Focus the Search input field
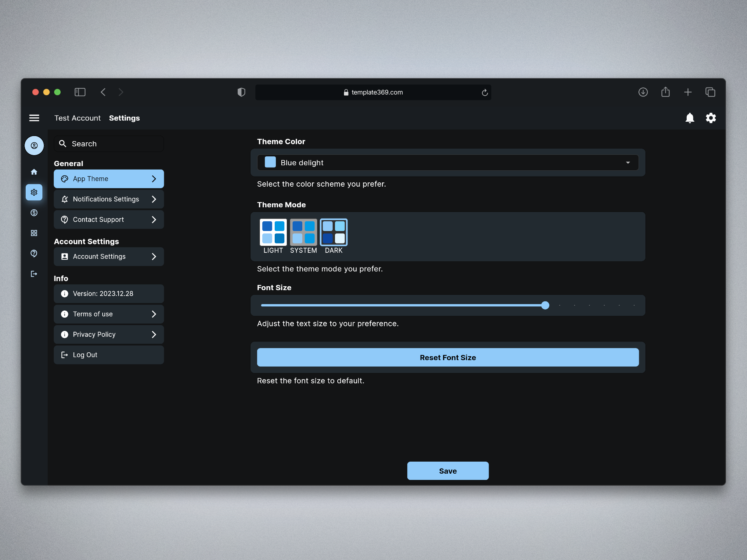The image size is (747, 560). 109,143
